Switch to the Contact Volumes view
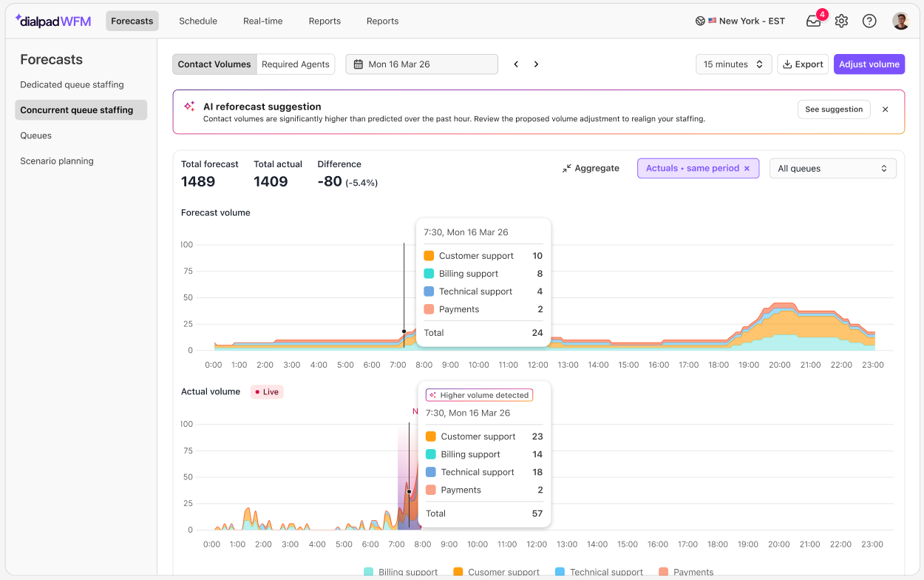 tap(214, 64)
